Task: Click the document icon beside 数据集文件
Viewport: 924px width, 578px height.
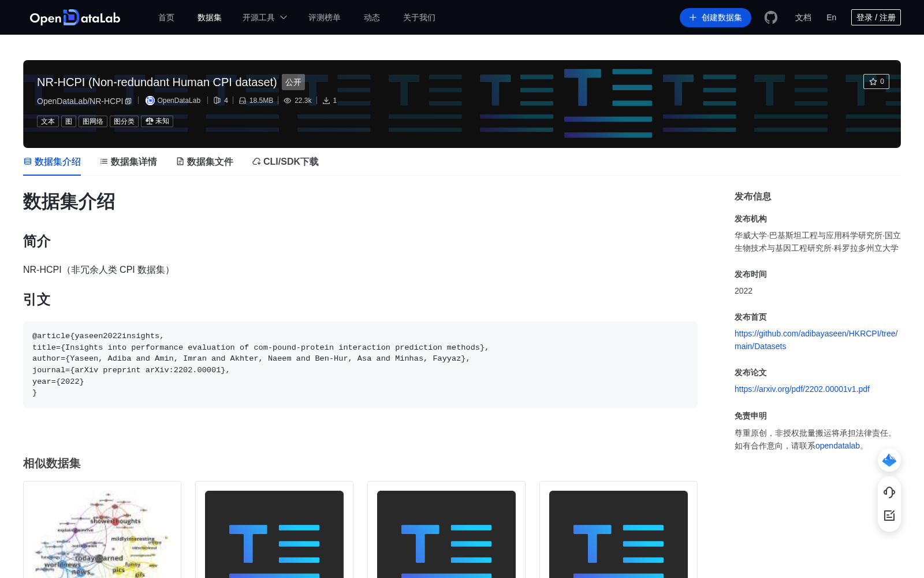Action: pyautogui.click(x=180, y=162)
